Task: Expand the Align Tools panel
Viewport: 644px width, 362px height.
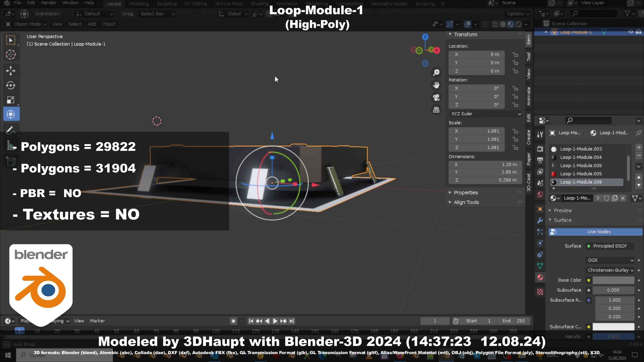Action: tap(466, 202)
